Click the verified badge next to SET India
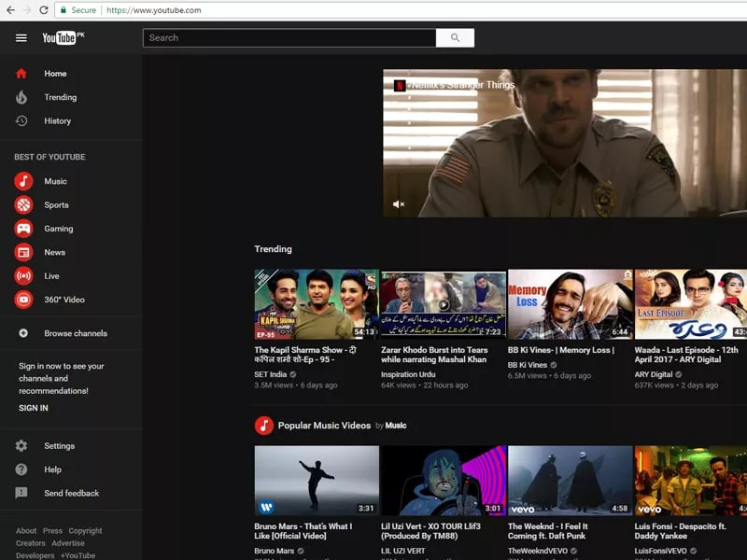The height and width of the screenshot is (560, 747). (293, 374)
